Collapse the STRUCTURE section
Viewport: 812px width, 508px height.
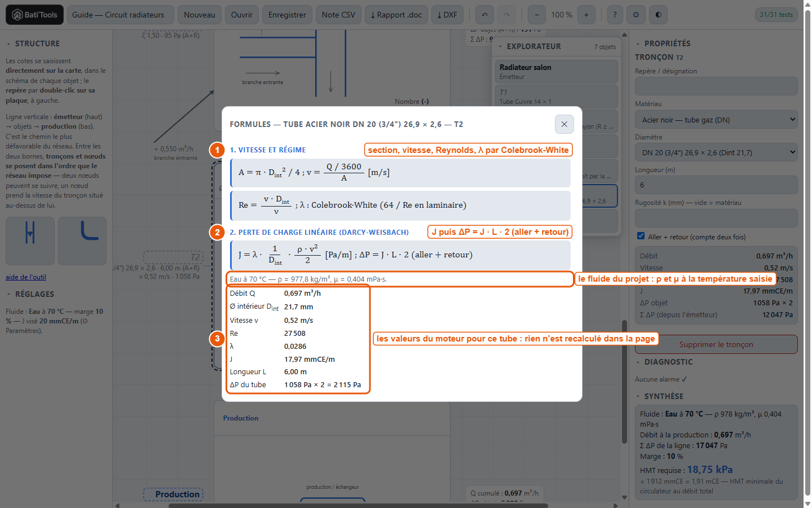33,43
